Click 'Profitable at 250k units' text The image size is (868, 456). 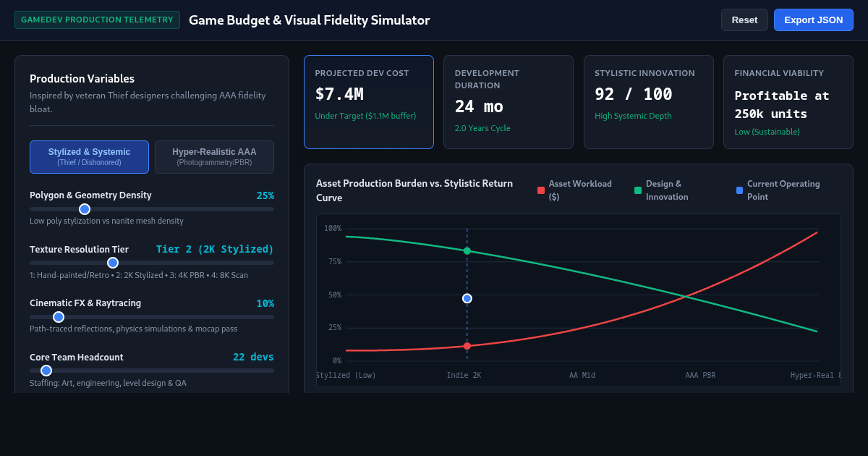(782, 105)
